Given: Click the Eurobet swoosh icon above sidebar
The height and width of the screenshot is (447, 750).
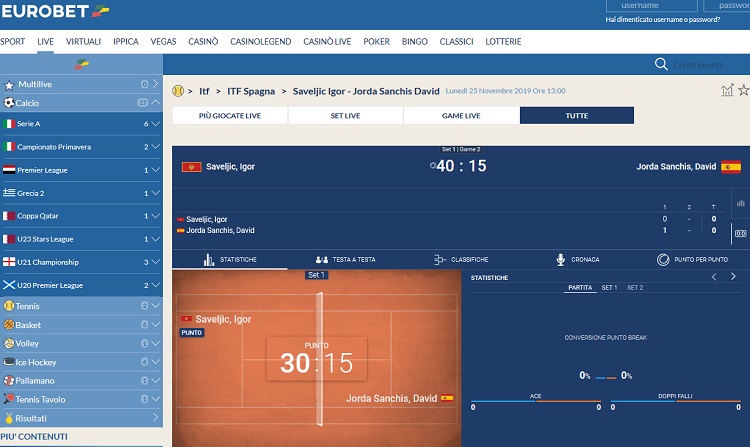Looking at the screenshot, I should coord(81,64).
